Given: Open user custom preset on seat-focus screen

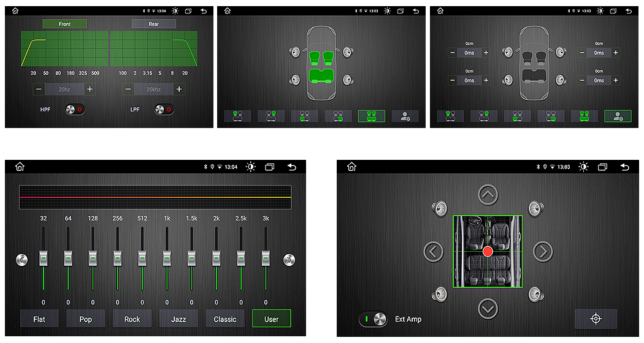Looking at the screenshot, I should coord(405,116).
